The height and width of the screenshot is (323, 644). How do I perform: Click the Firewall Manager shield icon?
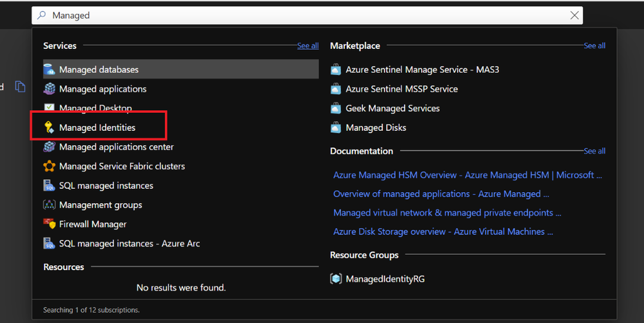(49, 224)
